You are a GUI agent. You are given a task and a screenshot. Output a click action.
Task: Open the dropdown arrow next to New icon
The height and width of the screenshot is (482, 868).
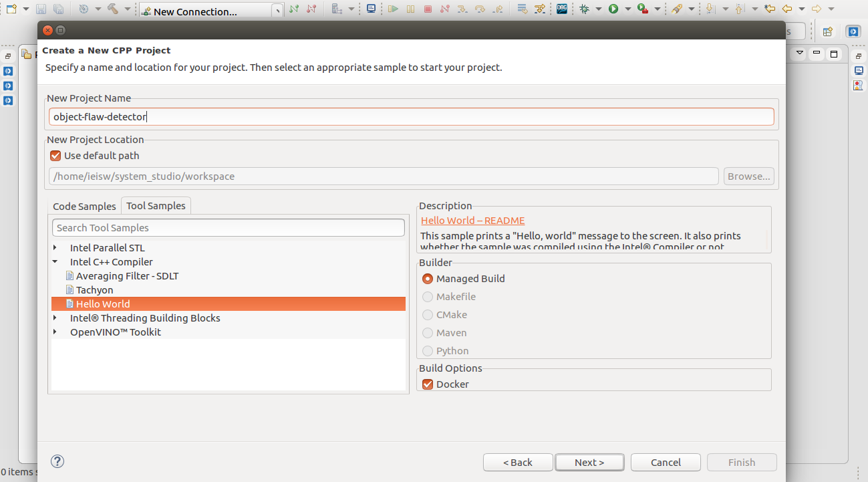tap(25, 9)
